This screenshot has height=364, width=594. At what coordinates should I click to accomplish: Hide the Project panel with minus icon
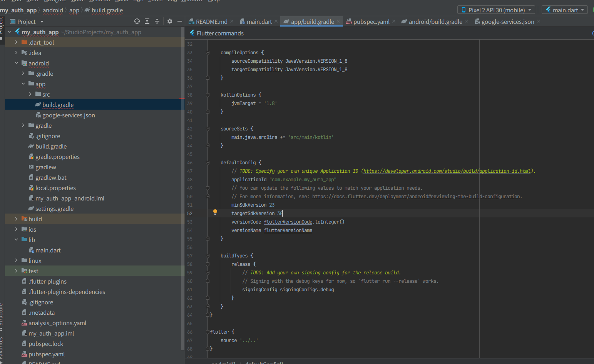[179, 22]
